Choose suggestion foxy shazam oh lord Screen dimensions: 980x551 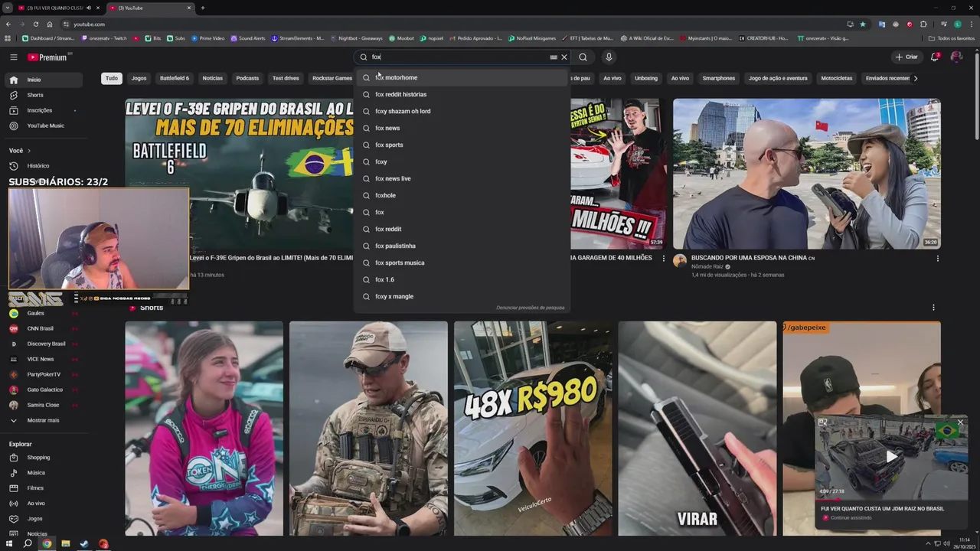coord(462,111)
